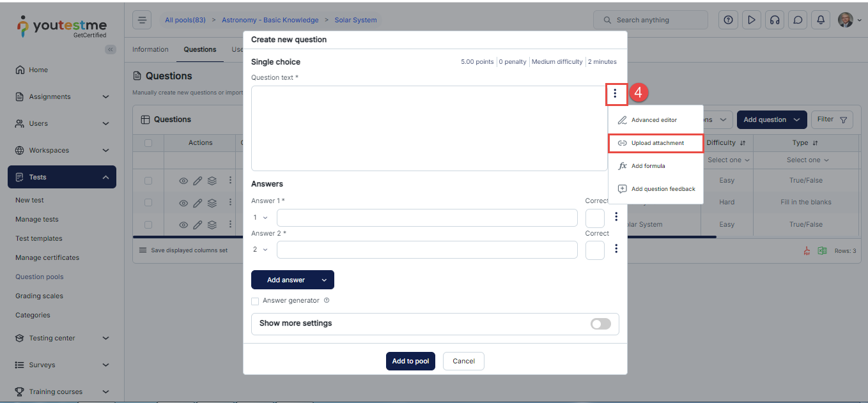Image resolution: width=868 pixels, height=403 pixels.
Task: Mark Answer 2 as correct
Action: [x=595, y=250]
